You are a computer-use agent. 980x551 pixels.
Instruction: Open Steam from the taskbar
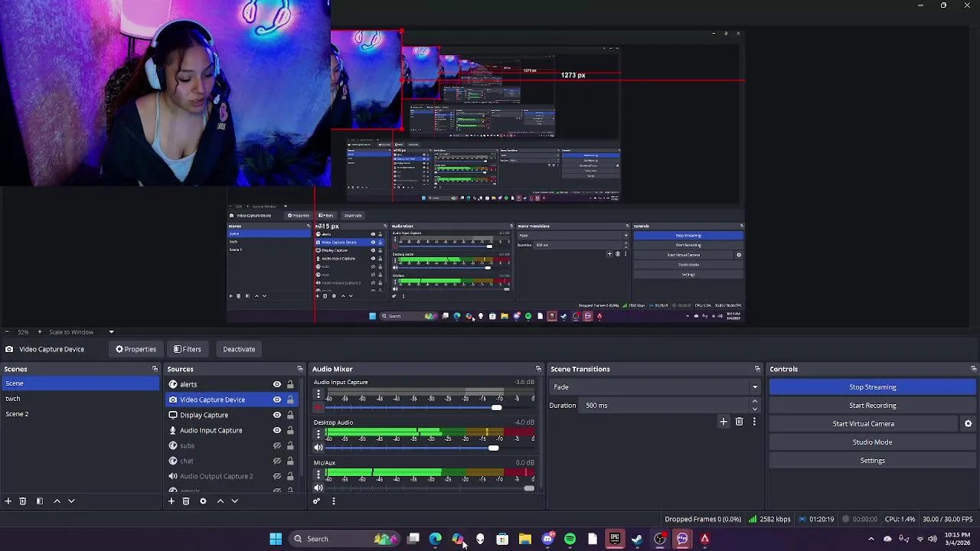[x=637, y=539]
